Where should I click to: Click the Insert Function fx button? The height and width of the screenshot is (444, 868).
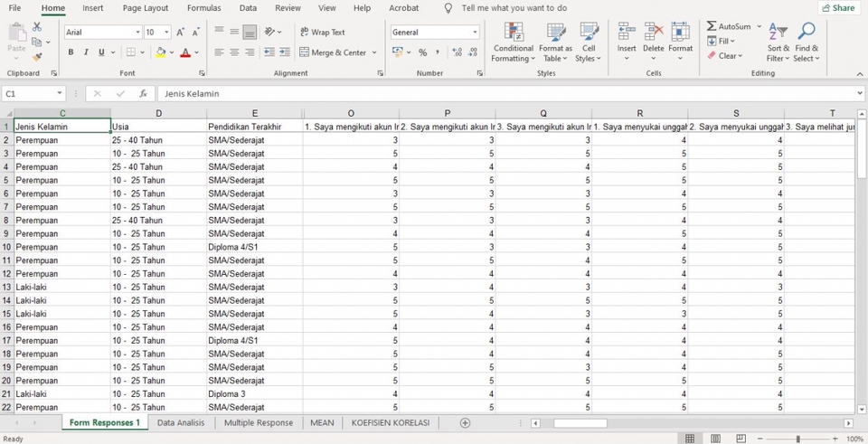pyautogui.click(x=144, y=93)
